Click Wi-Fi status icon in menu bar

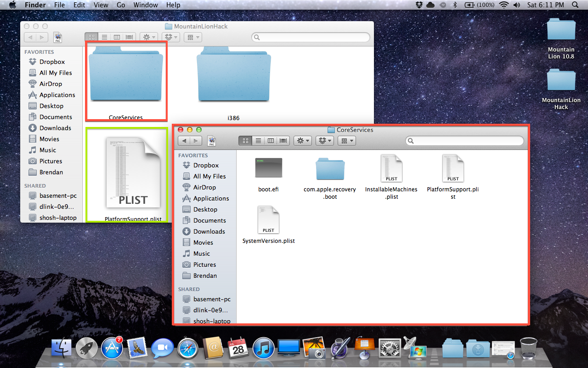tap(504, 5)
